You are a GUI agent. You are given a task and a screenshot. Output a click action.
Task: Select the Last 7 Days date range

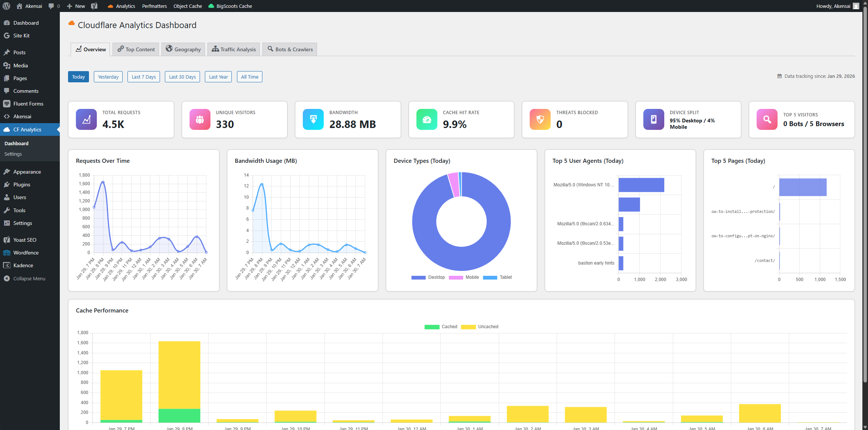144,77
